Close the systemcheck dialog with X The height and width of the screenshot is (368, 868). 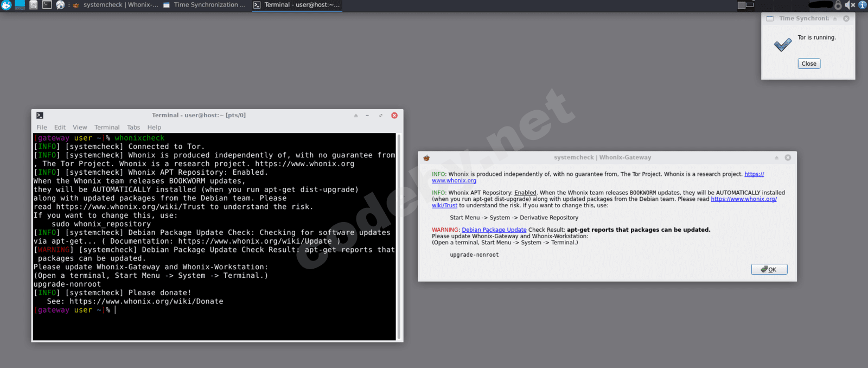(x=788, y=158)
